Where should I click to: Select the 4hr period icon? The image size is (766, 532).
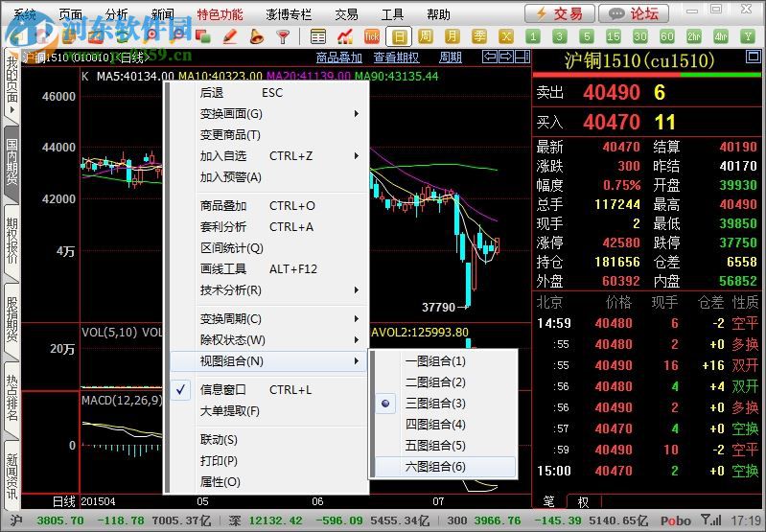pyautogui.click(x=721, y=36)
